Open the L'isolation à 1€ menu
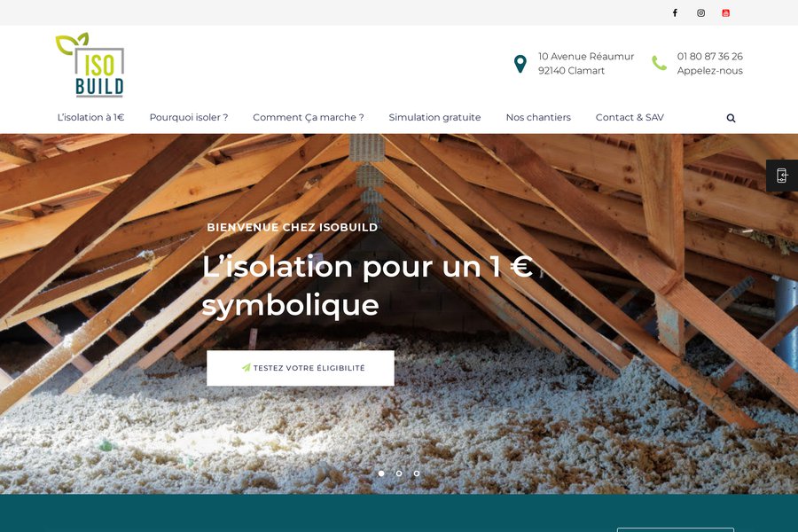 [x=90, y=117]
